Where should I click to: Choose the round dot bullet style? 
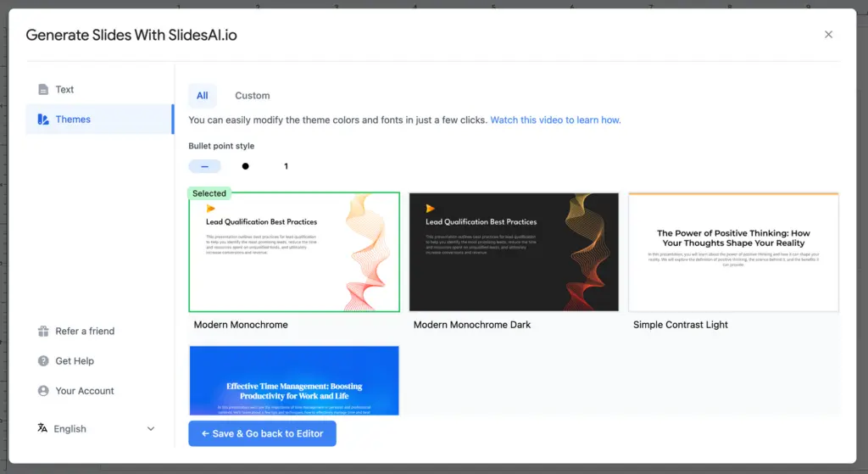click(245, 166)
